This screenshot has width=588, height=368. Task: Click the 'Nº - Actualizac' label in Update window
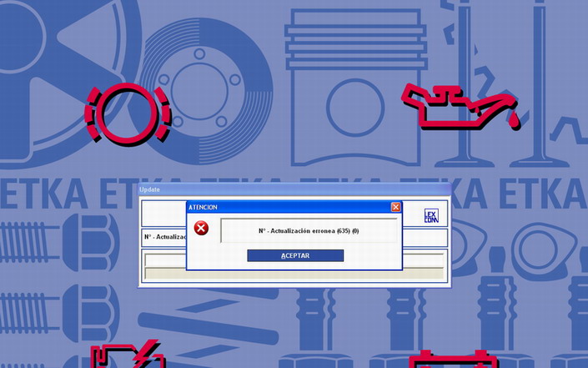165,237
